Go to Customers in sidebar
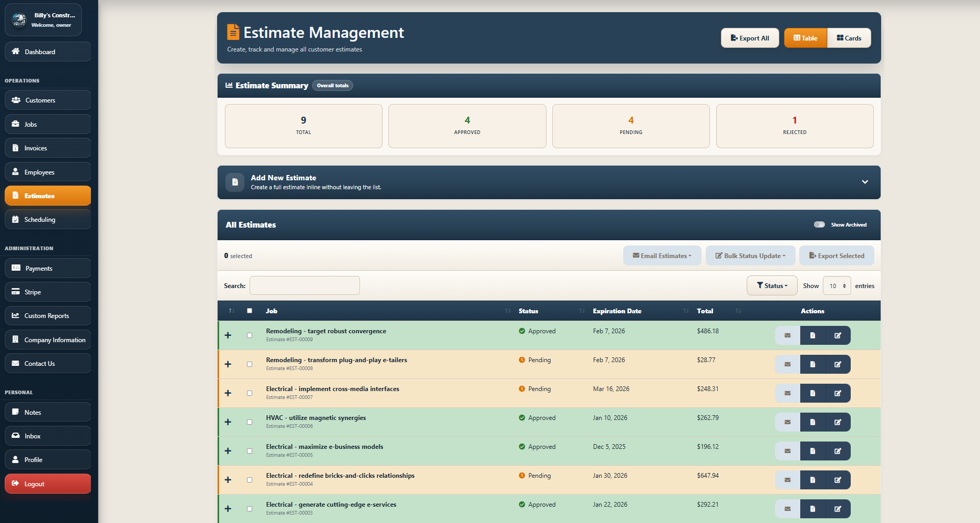The height and width of the screenshot is (523, 980). (48, 100)
